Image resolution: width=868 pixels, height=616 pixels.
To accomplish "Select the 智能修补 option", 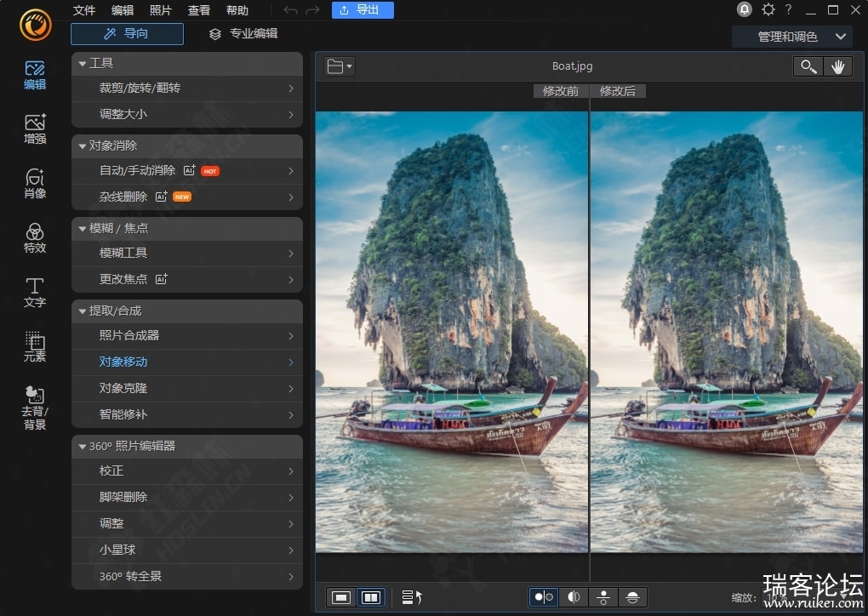I will (187, 414).
